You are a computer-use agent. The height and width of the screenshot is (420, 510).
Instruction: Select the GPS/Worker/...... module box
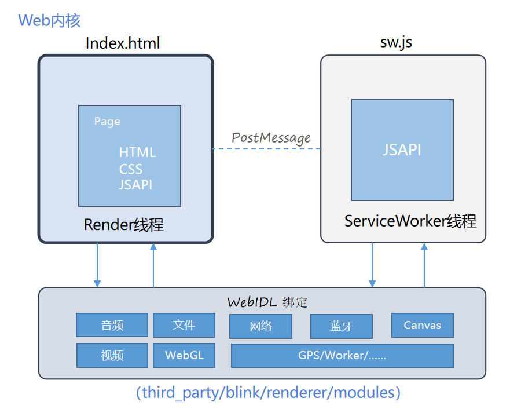tap(342, 356)
